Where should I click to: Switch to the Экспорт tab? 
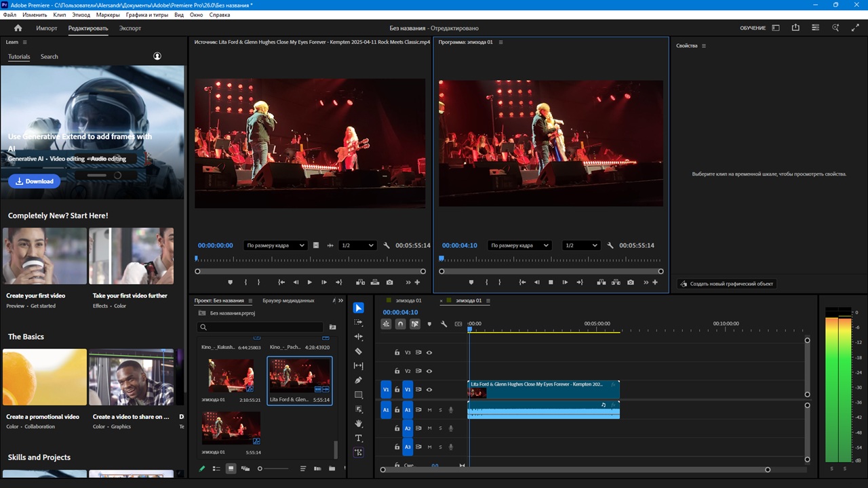tap(130, 28)
